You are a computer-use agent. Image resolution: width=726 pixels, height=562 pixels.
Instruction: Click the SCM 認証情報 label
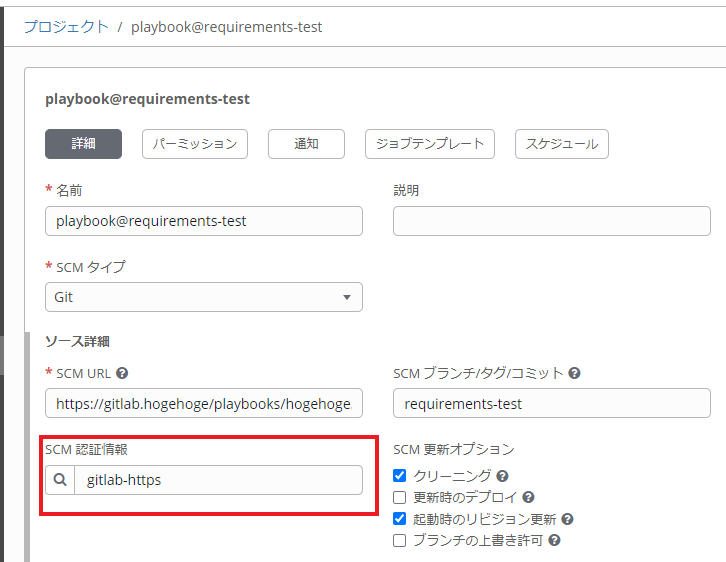tap(86, 450)
